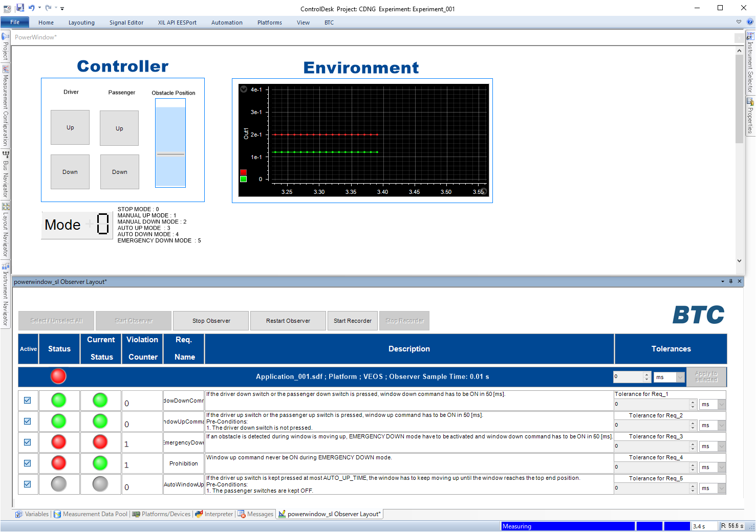Image resolution: width=756 pixels, height=532 pixels.
Task: Switch to the BTC ribbon tab
Action: (329, 23)
